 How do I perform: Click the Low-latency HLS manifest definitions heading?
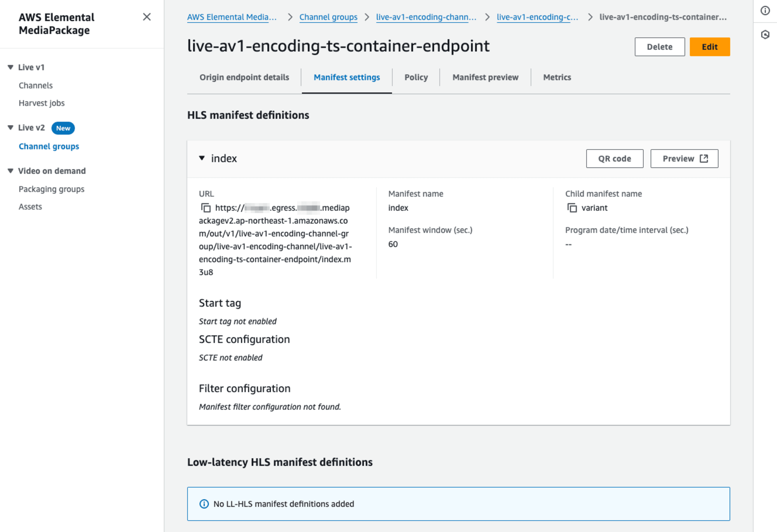280,462
